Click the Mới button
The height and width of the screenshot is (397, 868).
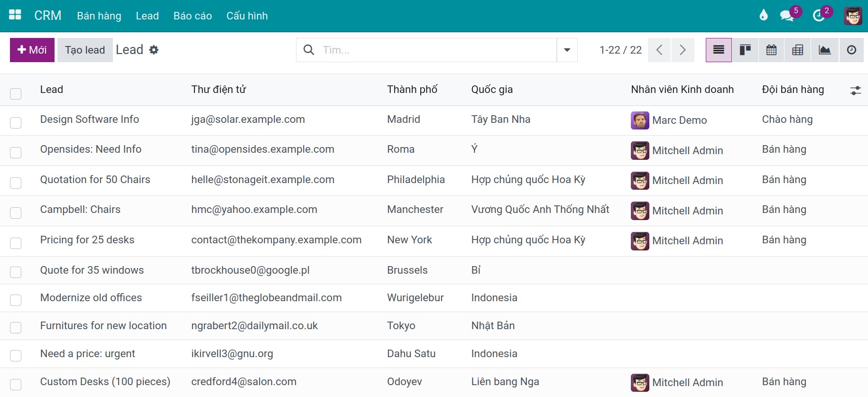[x=32, y=50]
